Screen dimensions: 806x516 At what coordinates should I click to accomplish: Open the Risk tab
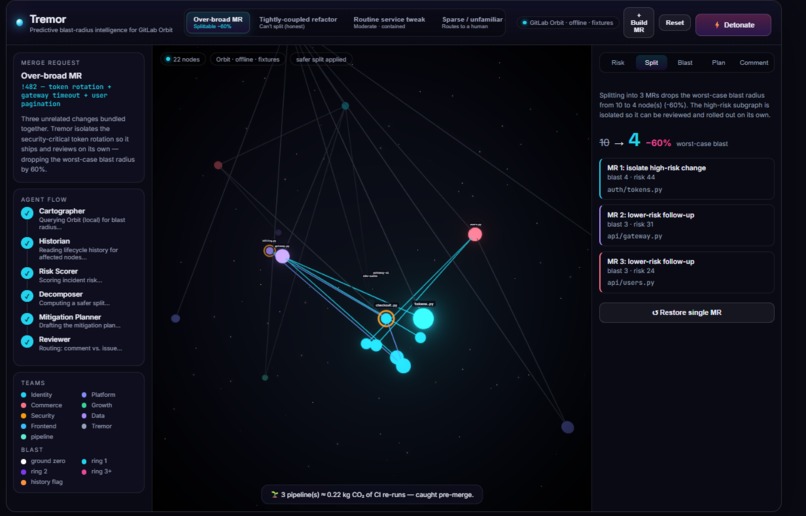click(x=617, y=63)
